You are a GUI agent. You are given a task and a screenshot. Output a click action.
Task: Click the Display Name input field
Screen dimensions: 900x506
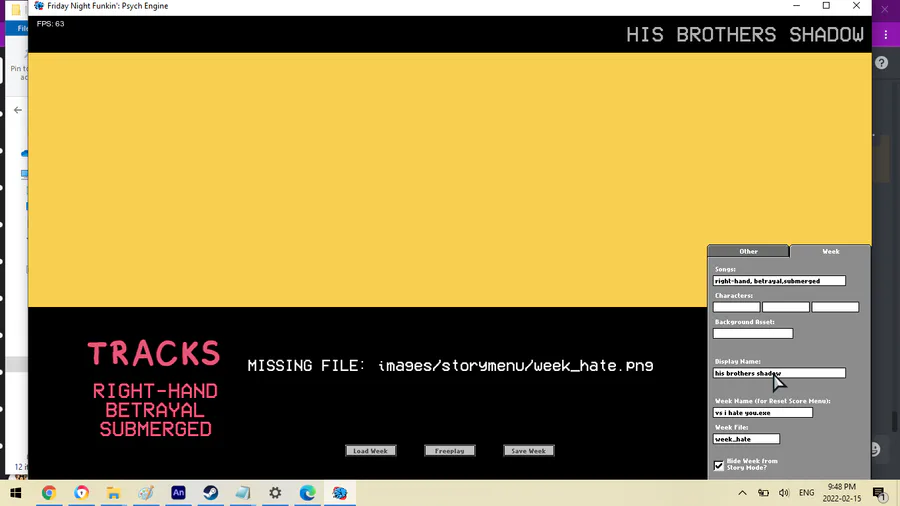(x=779, y=373)
